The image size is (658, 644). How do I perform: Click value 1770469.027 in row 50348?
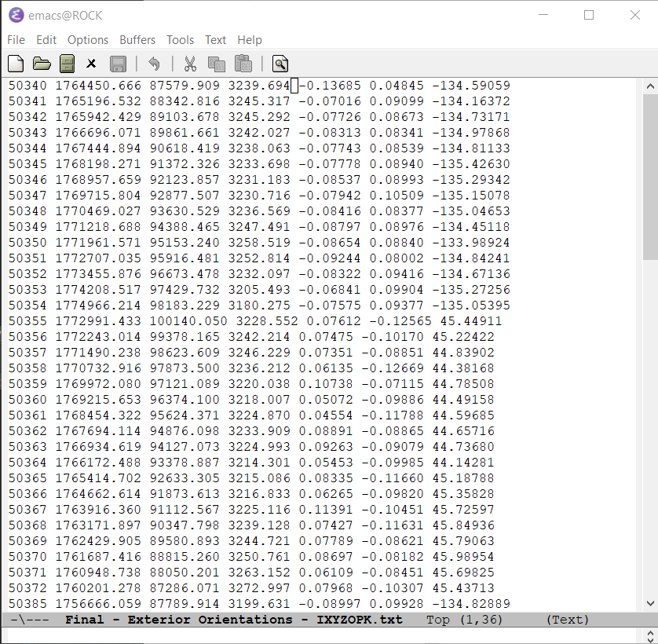point(98,211)
